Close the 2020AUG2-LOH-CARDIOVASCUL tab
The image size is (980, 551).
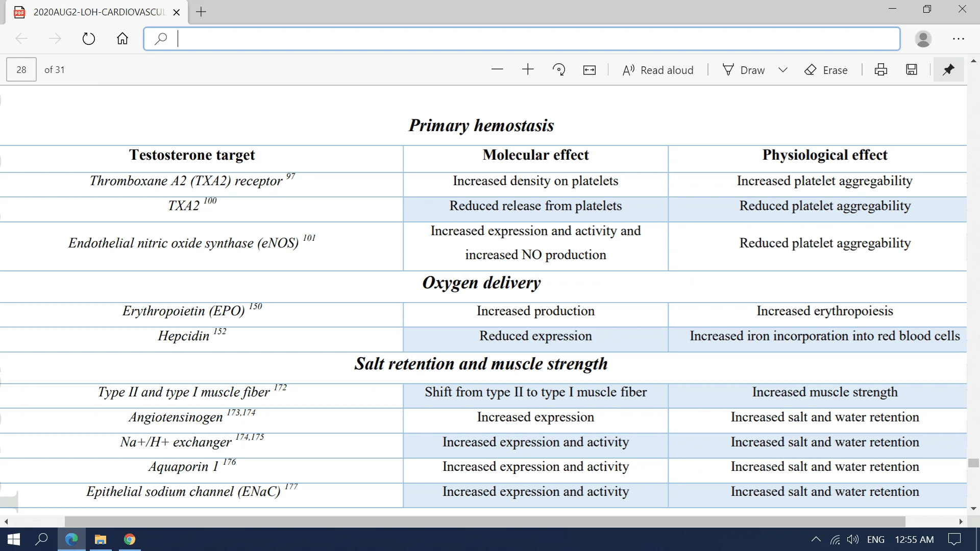177,12
